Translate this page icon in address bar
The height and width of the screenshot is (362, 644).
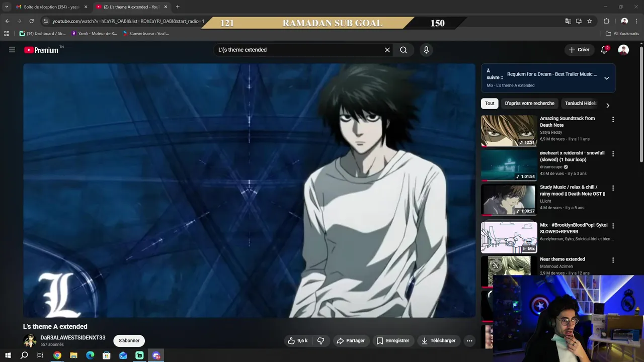coord(568,21)
